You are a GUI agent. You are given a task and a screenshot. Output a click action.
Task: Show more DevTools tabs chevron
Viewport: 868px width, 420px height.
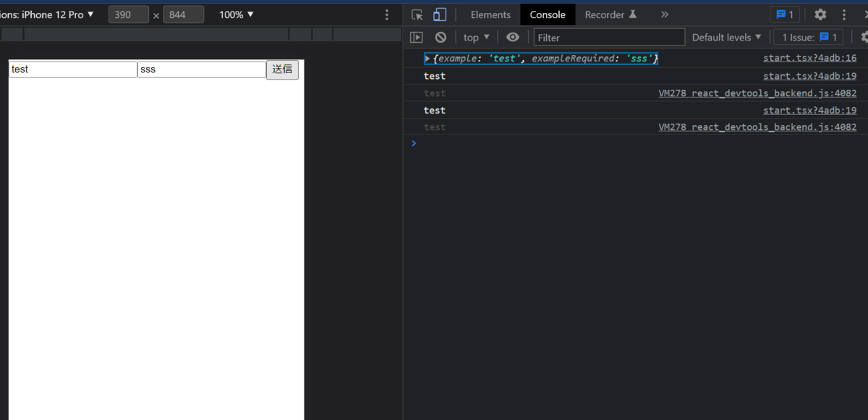664,14
